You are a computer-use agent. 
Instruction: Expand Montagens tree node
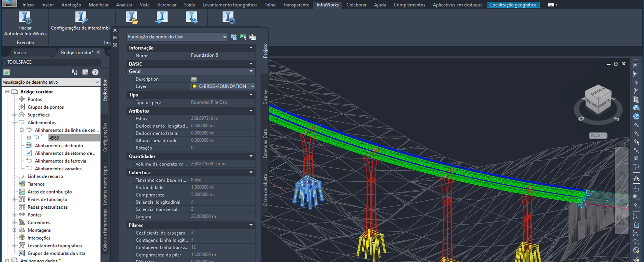coord(14,230)
